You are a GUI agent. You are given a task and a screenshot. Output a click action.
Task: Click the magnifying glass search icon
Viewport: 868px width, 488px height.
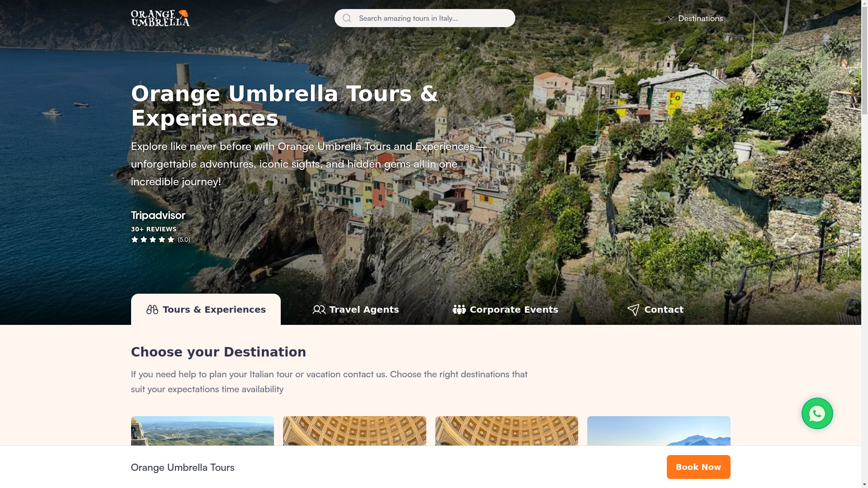click(347, 18)
